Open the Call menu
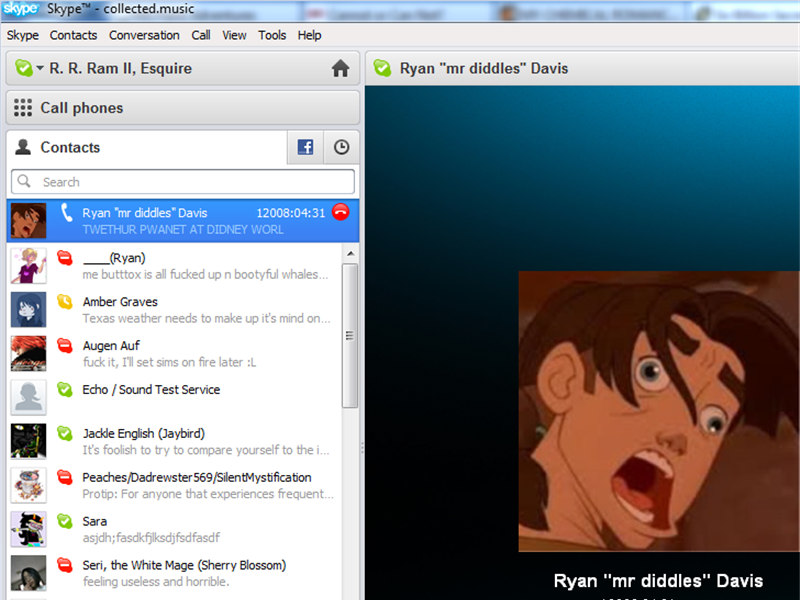The height and width of the screenshot is (600, 800). [201, 35]
